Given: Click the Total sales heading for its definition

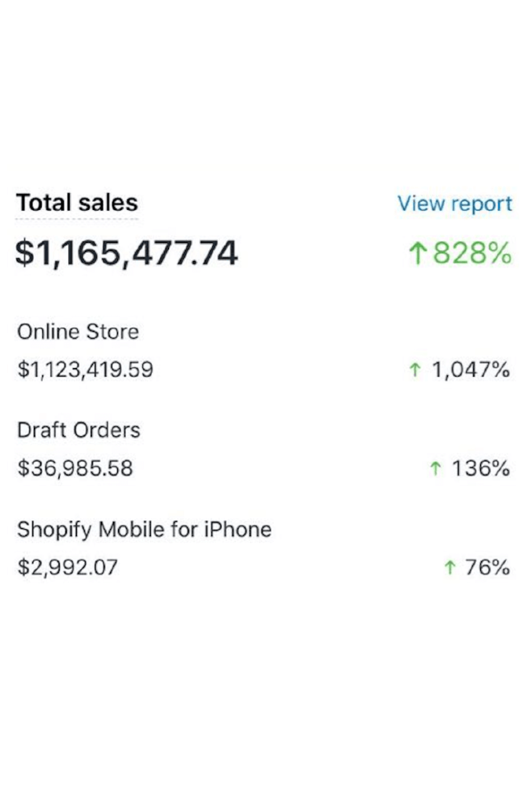Looking at the screenshot, I should pyautogui.click(x=76, y=203).
